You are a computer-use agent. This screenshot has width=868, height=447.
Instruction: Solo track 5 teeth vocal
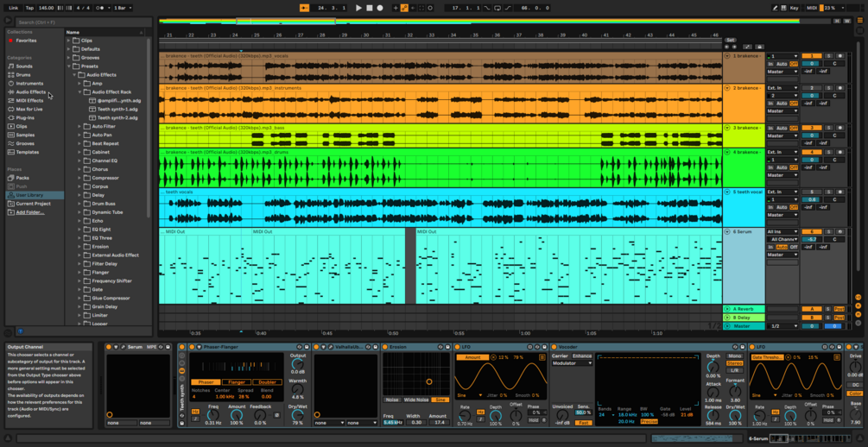[x=828, y=192]
